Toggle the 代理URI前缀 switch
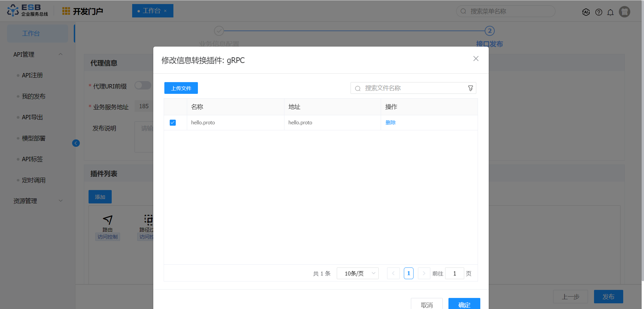The width and height of the screenshot is (644, 309). pos(143,85)
